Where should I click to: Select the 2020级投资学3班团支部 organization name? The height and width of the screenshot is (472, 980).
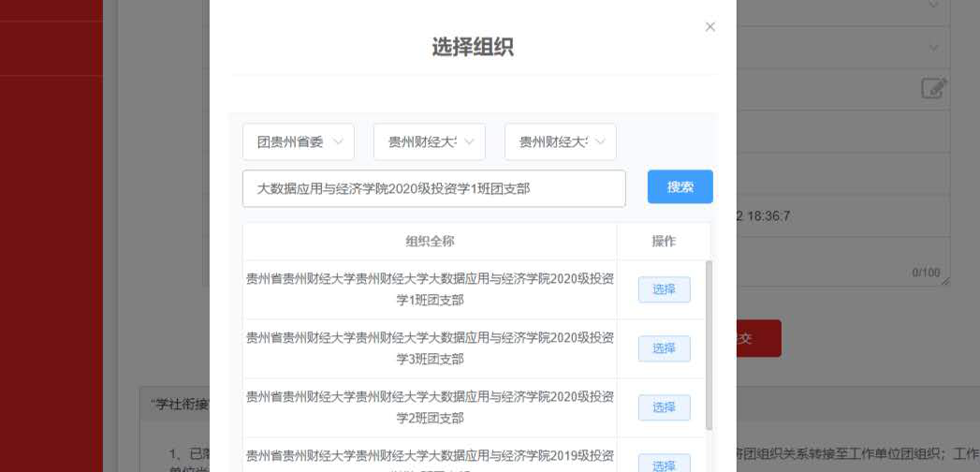point(430,348)
